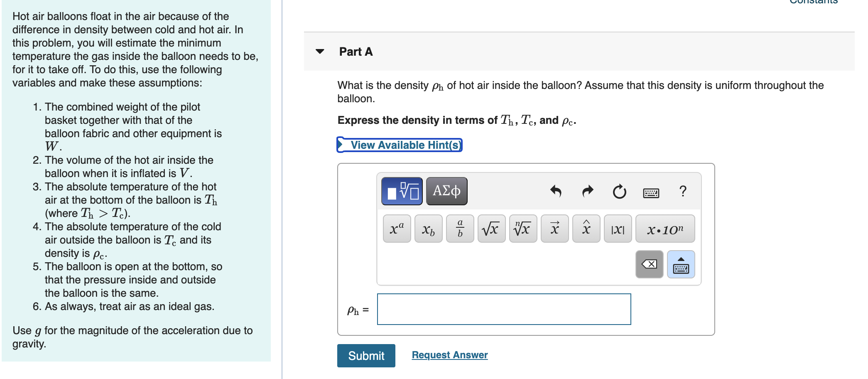Click the Request Answer link
The width and height of the screenshot is (868, 379).
coord(450,355)
